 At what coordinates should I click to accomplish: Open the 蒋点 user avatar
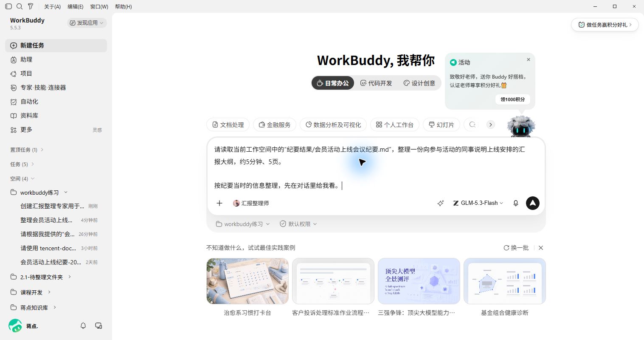tap(15, 326)
